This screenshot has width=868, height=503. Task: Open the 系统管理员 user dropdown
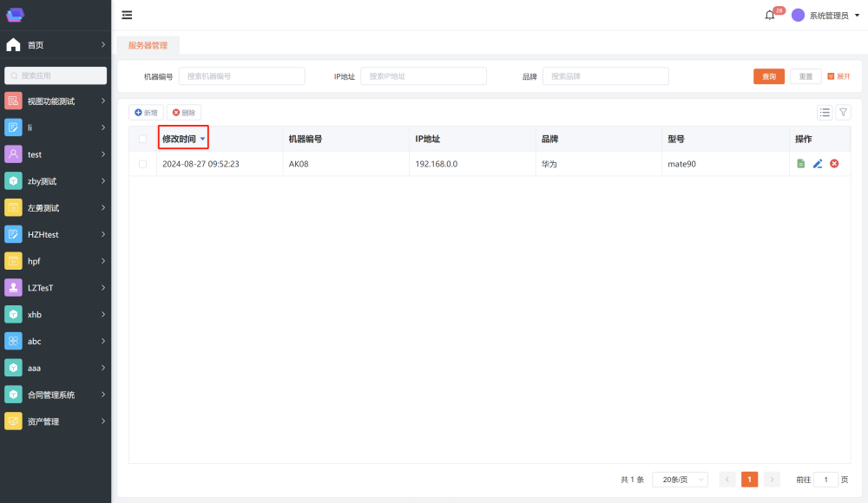tap(825, 15)
